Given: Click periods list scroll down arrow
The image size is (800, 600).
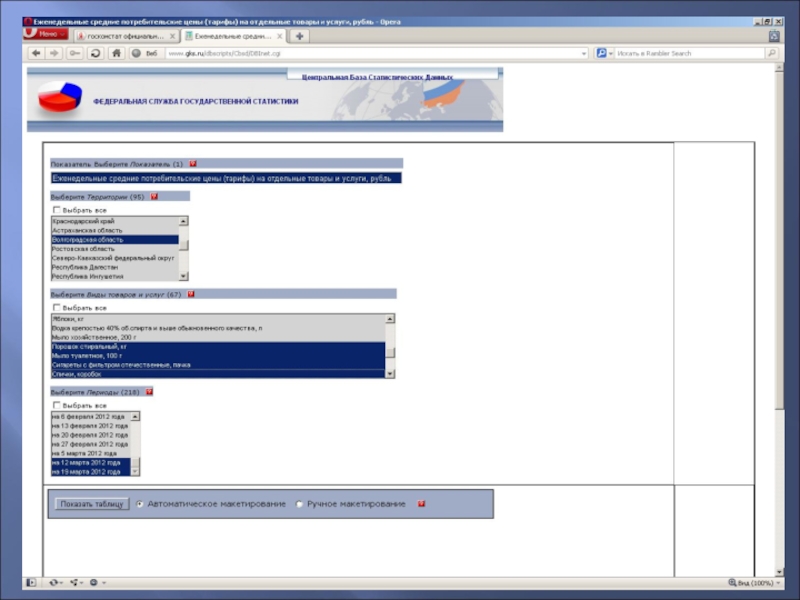Looking at the screenshot, I should 135,471.
